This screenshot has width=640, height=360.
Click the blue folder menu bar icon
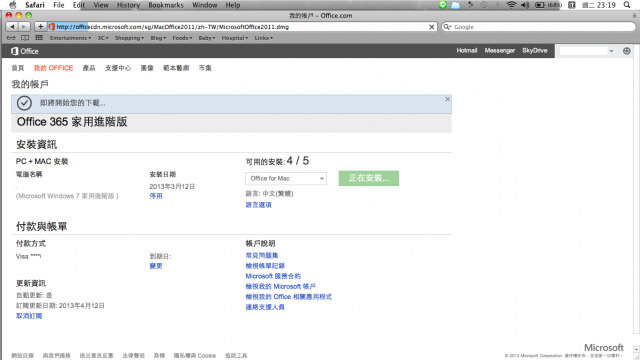point(456,5)
